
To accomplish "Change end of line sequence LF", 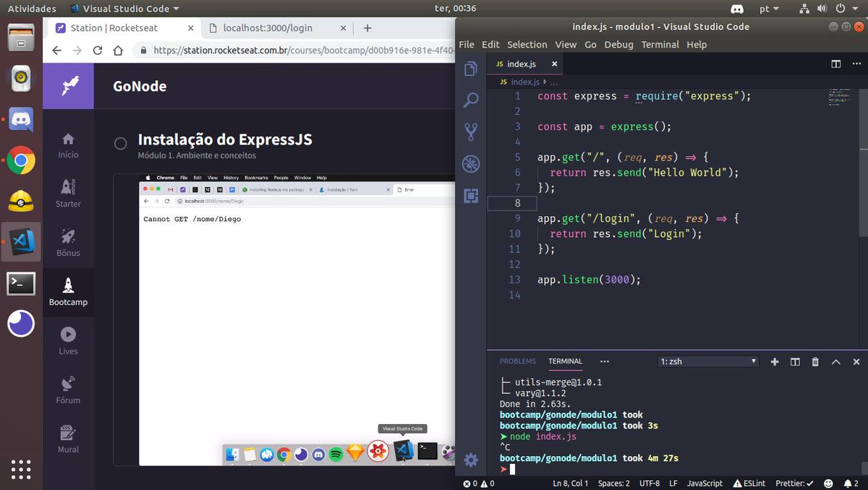I will pyautogui.click(x=673, y=483).
